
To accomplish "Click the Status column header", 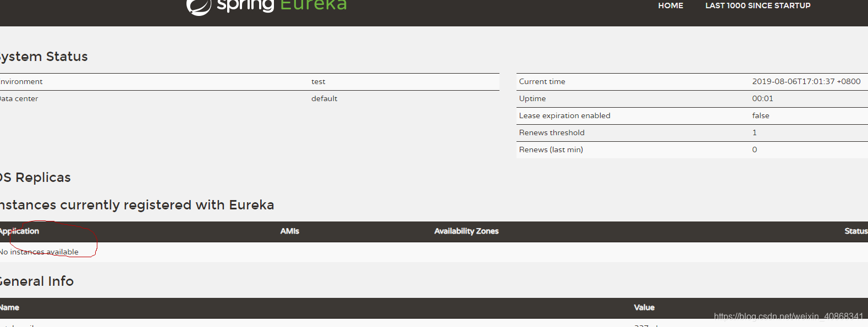I will [856, 231].
